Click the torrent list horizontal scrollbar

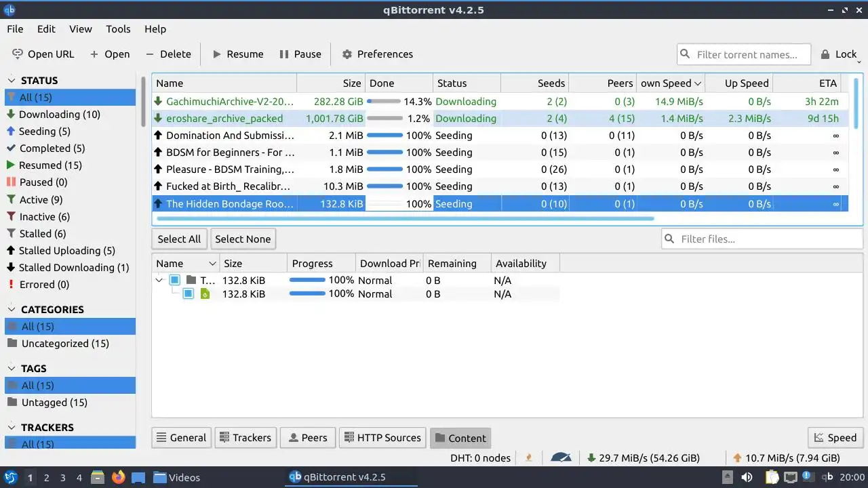[x=405, y=219]
